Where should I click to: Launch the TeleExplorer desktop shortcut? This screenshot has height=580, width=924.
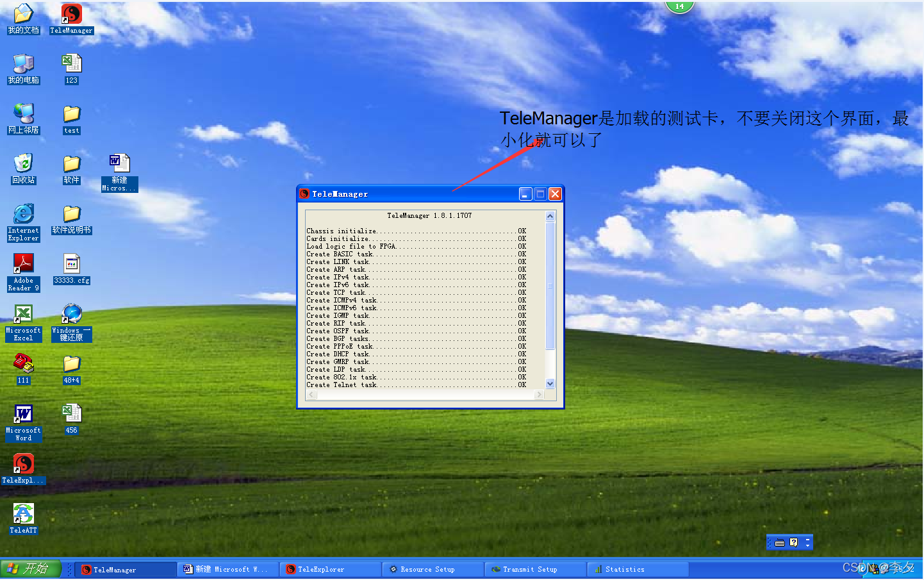click(23, 468)
